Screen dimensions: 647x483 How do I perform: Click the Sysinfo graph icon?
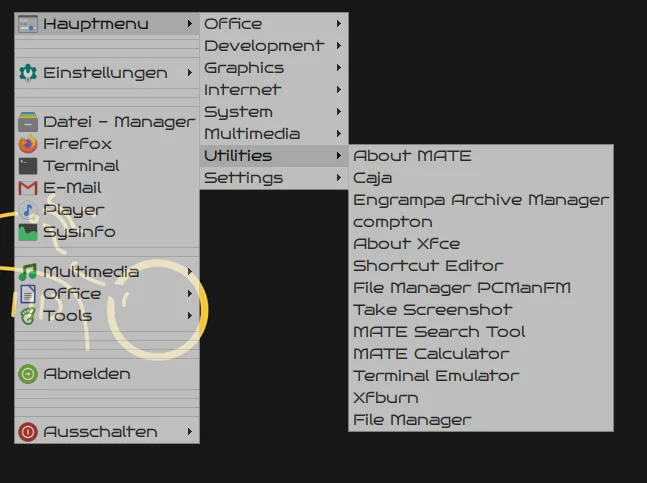(x=28, y=232)
